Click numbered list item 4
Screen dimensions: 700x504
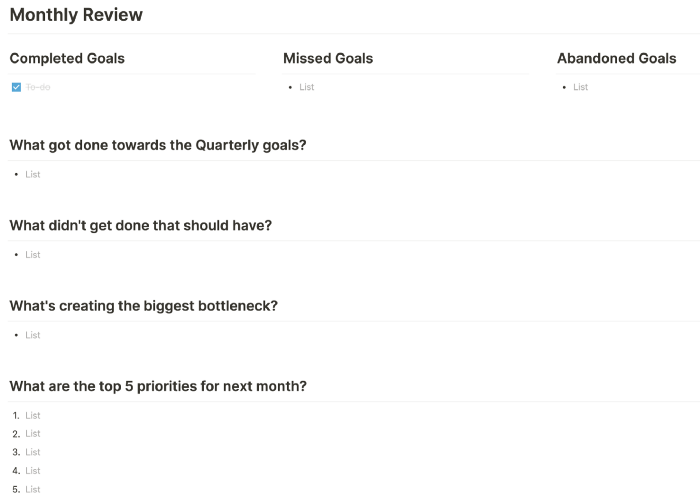(x=33, y=471)
